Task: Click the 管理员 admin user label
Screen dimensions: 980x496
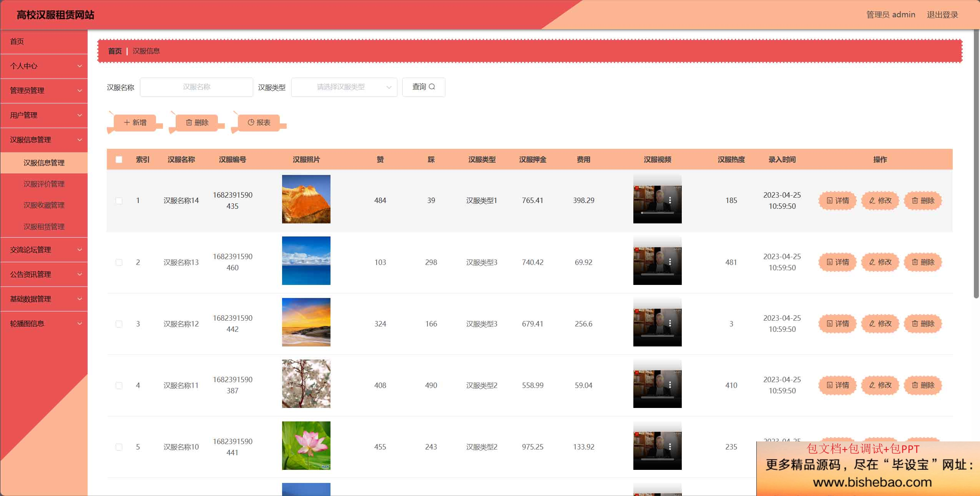Action: (890, 15)
